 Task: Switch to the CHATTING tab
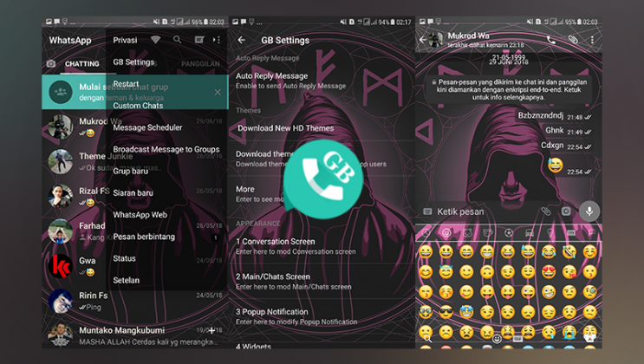pyautogui.click(x=81, y=63)
